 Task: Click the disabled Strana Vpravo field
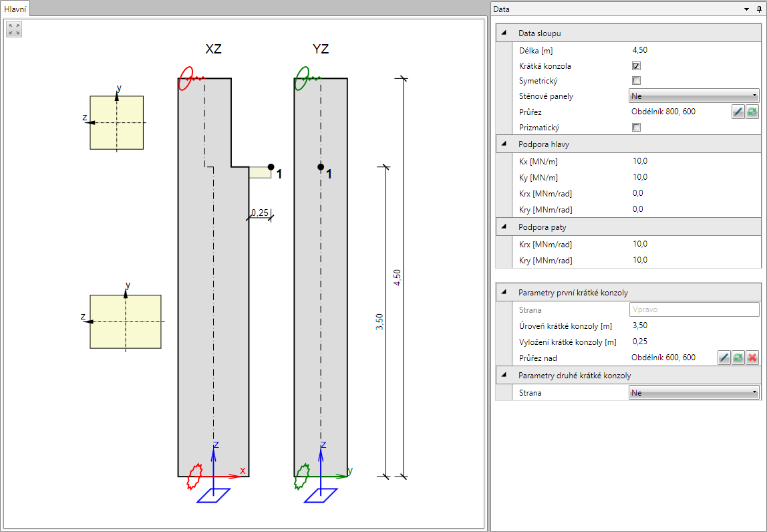tap(694, 309)
